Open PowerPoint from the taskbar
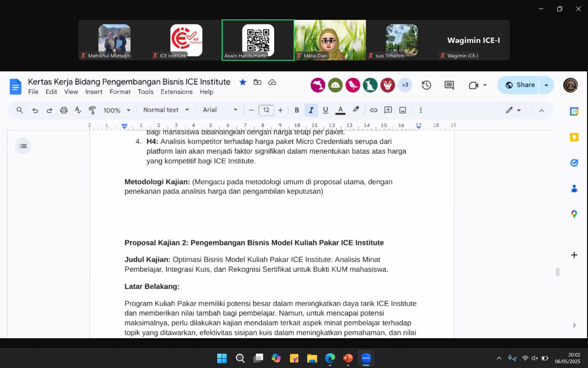The height and width of the screenshot is (368, 588). 348,358
